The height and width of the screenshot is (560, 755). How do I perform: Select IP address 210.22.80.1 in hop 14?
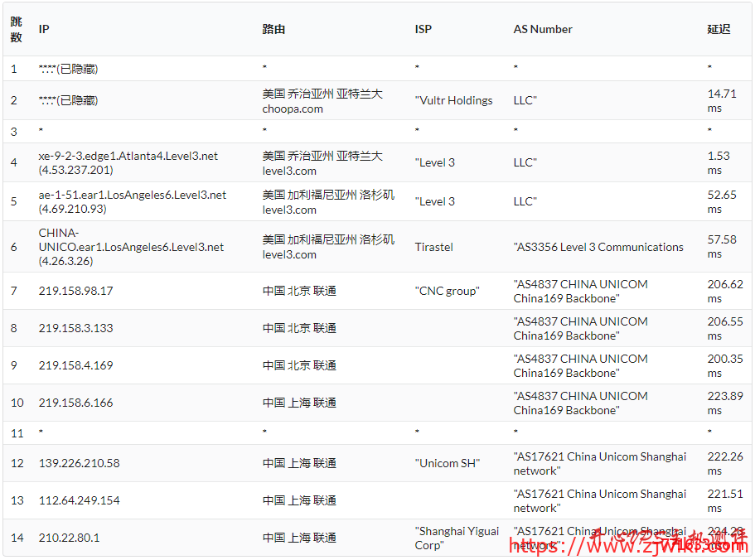69,538
